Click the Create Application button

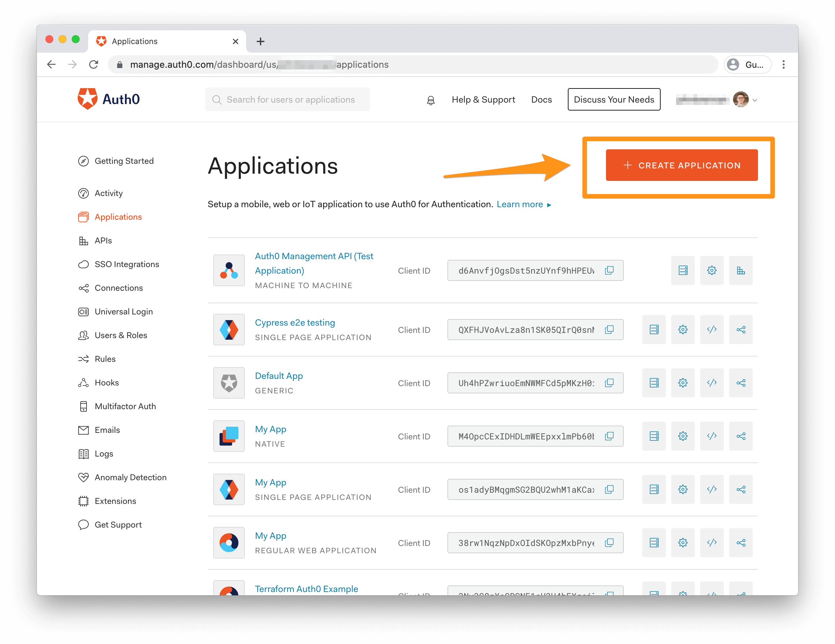tap(681, 165)
